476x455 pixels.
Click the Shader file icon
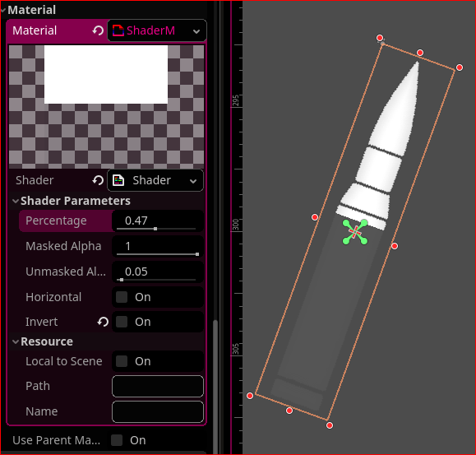click(x=118, y=180)
